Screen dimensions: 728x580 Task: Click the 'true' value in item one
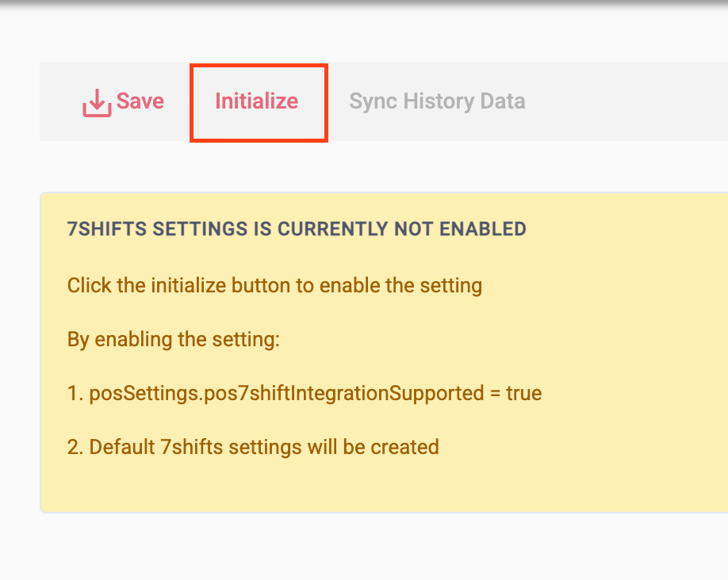click(523, 393)
